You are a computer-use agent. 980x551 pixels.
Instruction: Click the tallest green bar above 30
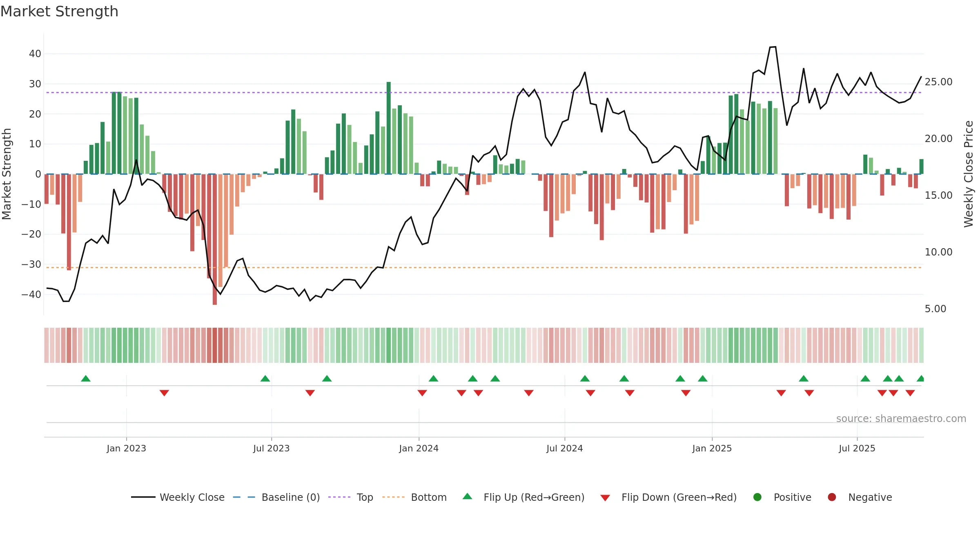pyautogui.click(x=389, y=128)
